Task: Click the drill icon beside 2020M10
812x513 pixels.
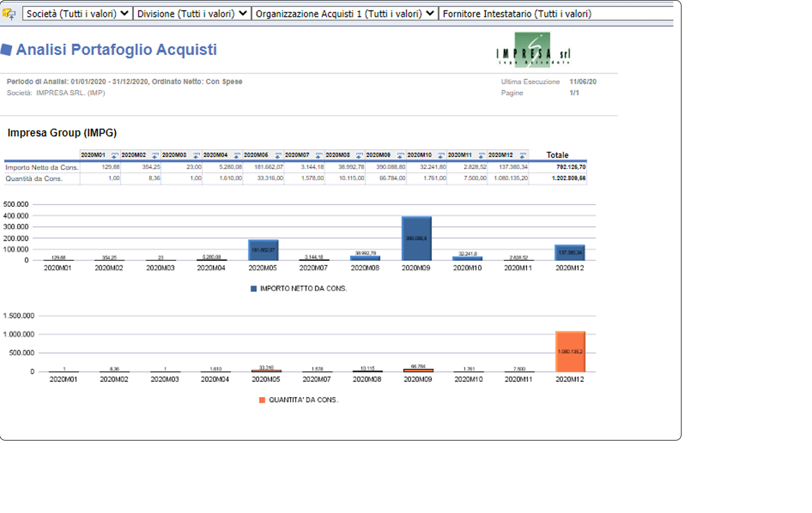Action: [441, 155]
